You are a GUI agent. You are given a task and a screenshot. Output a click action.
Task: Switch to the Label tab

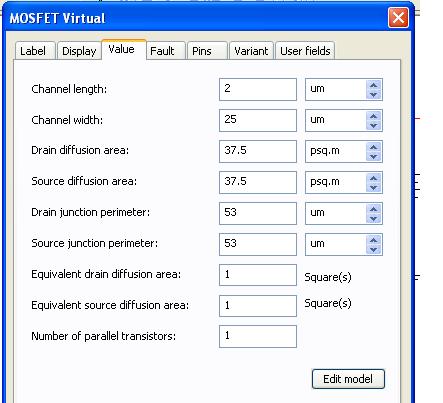tap(35, 51)
